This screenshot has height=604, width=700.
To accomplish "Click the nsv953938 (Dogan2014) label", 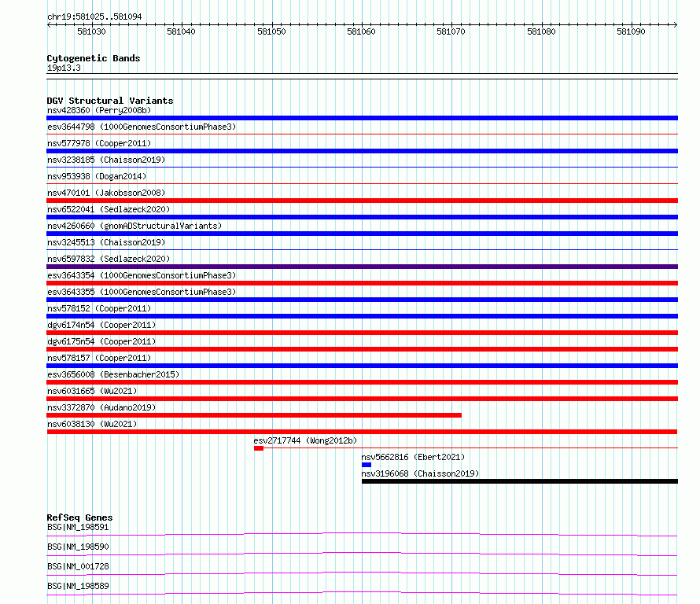I will click(x=97, y=176).
